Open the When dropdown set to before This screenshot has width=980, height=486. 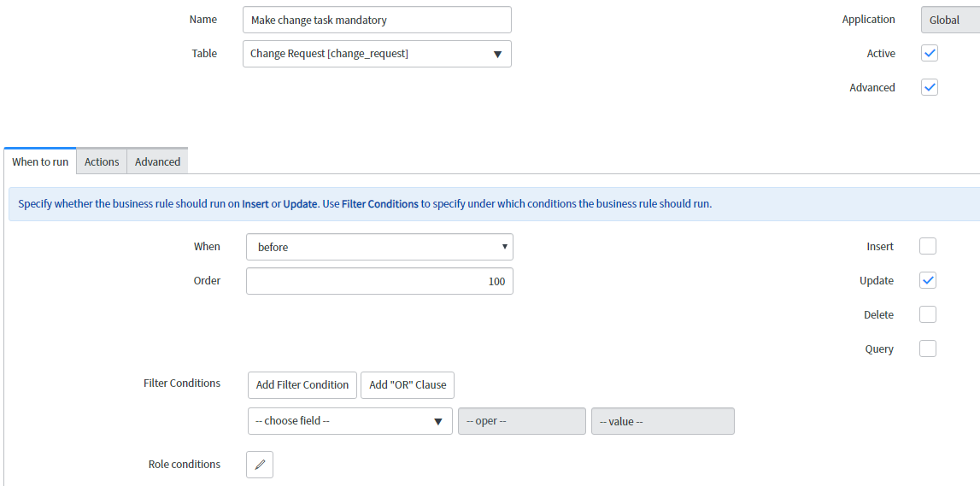pyautogui.click(x=379, y=247)
